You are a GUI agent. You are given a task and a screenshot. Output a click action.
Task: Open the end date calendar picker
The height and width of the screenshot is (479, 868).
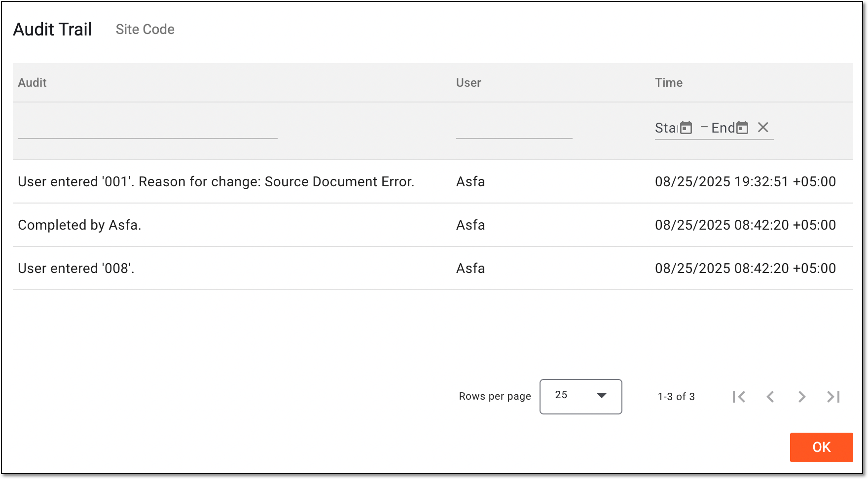(742, 128)
